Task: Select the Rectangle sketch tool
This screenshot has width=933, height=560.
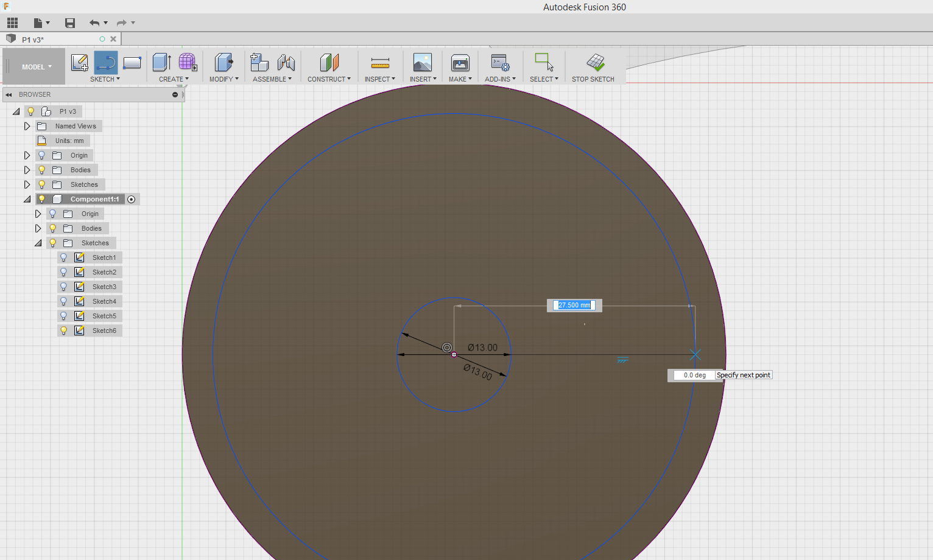Action: tap(132, 62)
